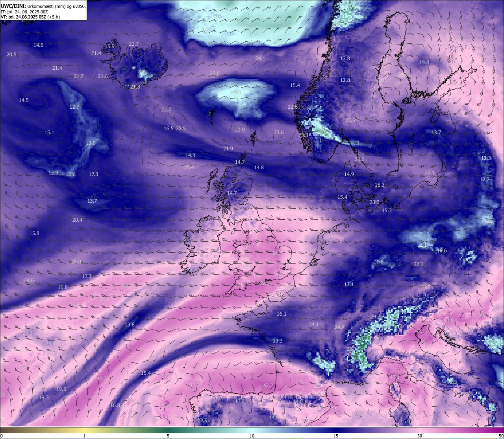Viewport: 504px width, 439px height.
Task: Click the 12.6 value label
Action: (70, 174)
